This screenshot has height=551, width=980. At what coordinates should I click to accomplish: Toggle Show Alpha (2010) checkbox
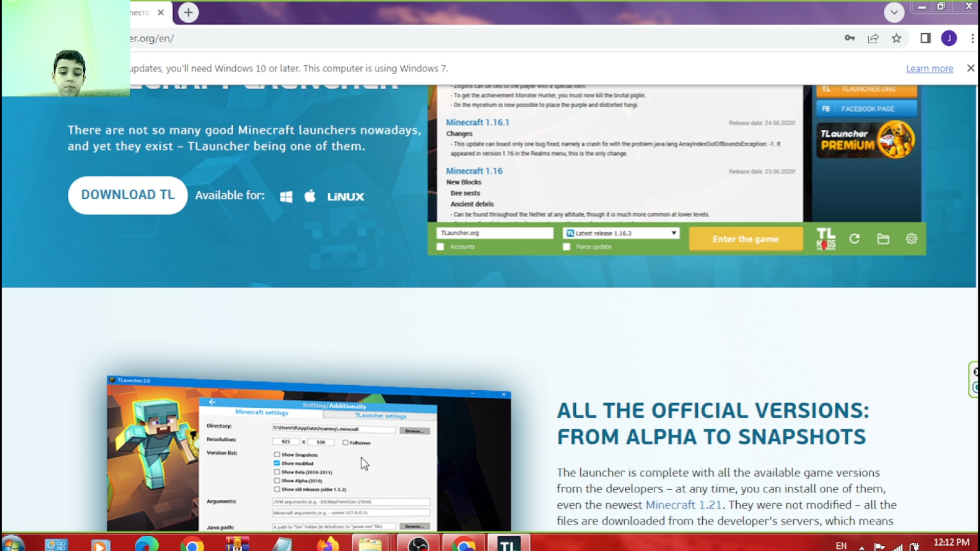pyautogui.click(x=277, y=481)
